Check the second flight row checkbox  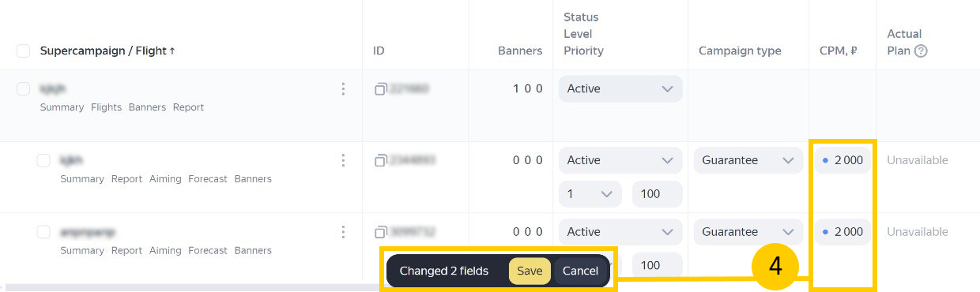pyautogui.click(x=43, y=160)
